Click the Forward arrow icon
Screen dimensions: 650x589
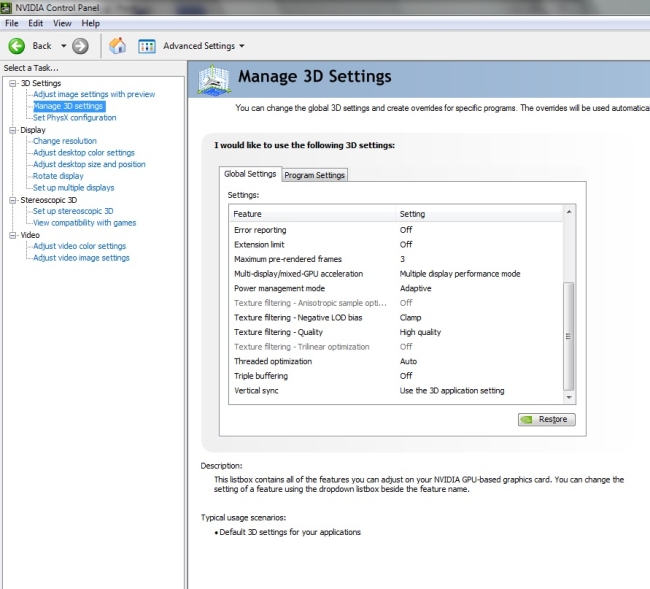81,46
